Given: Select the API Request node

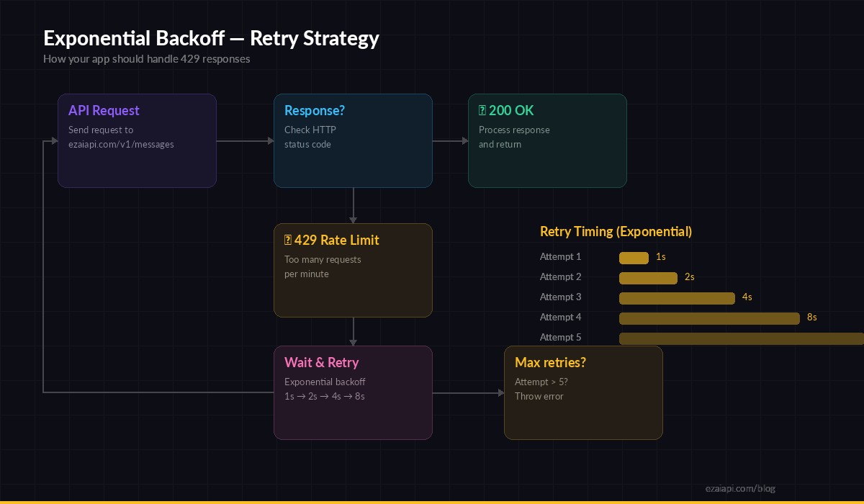Looking at the screenshot, I should click(x=137, y=140).
